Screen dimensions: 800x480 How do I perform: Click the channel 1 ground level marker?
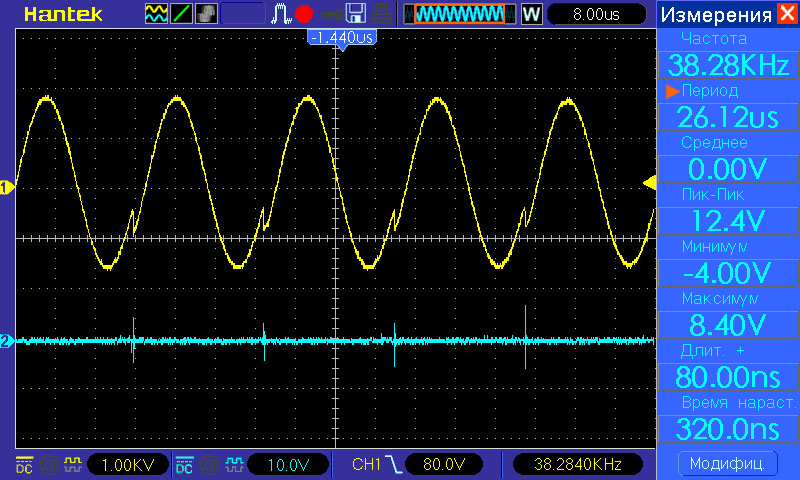tap(7, 188)
